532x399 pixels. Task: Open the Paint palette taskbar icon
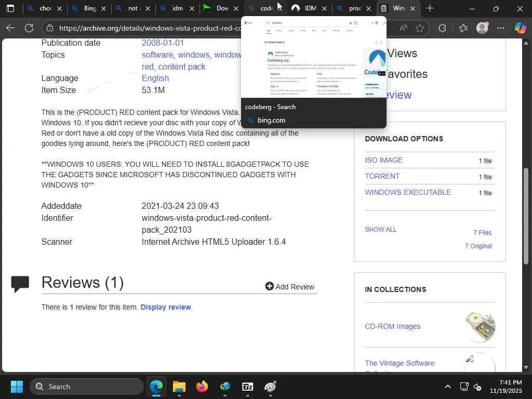tap(270, 387)
